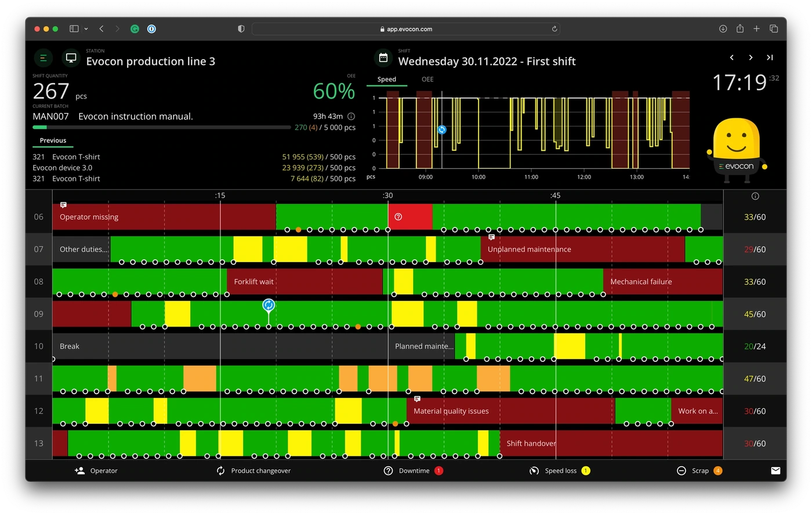The width and height of the screenshot is (812, 515).
Task: Open the Speed loss button
Action: (x=560, y=470)
